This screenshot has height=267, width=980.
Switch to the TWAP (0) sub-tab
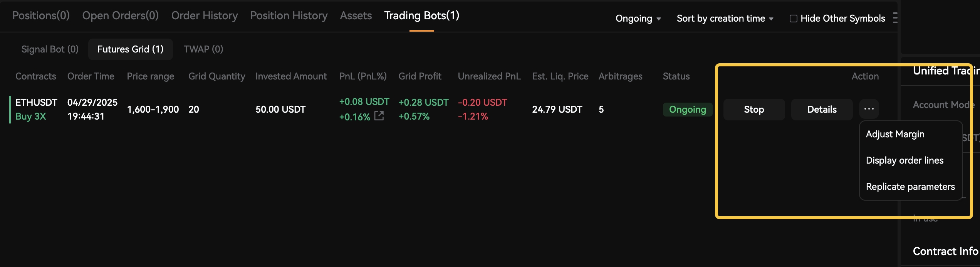coord(203,49)
